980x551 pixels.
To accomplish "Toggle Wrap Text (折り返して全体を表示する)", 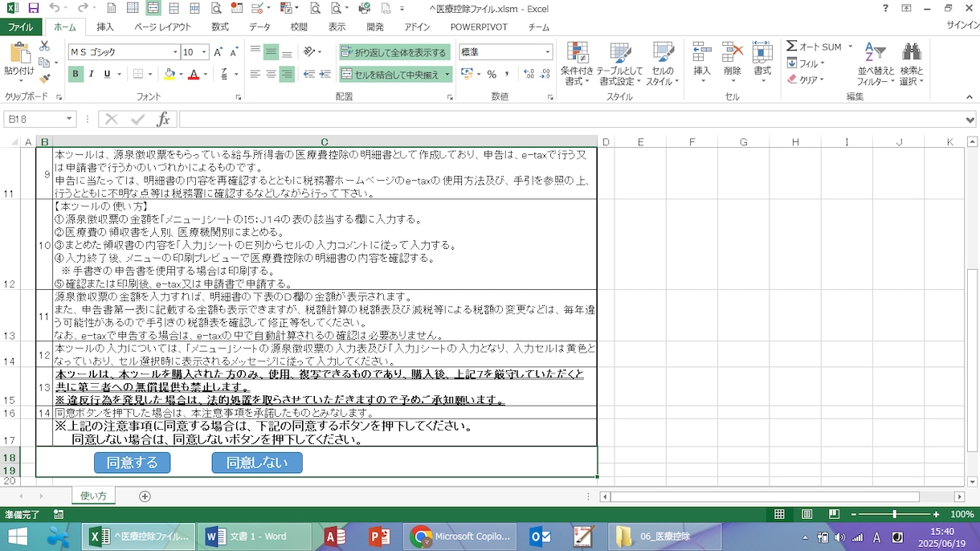I will [x=394, y=52].
